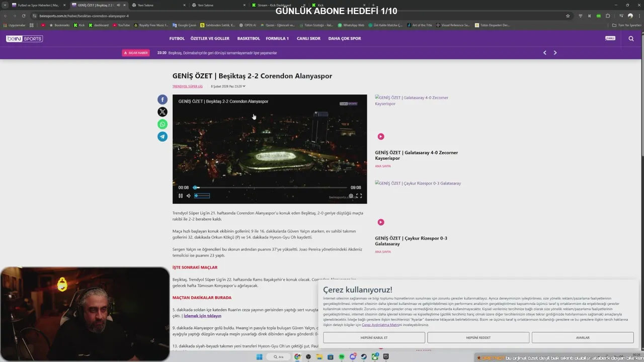644x362 pixels.
Task: Click ANA SAYFA under Kayserispor summary
Action: click(x=383, y=166)
